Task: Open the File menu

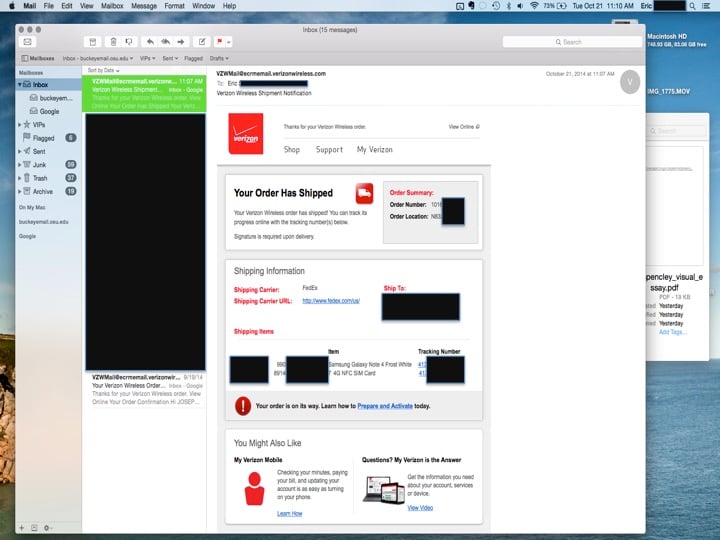Action: click(x=49, y=6)
